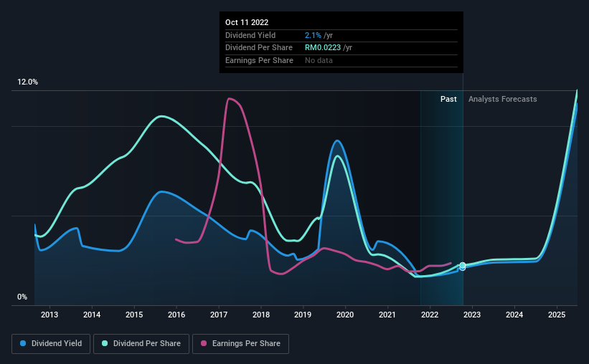The height and width of the screenshot is (364, 589).
Task: Click the teal data point marker at Oct 2022
Action: click(x=463, y=265)
